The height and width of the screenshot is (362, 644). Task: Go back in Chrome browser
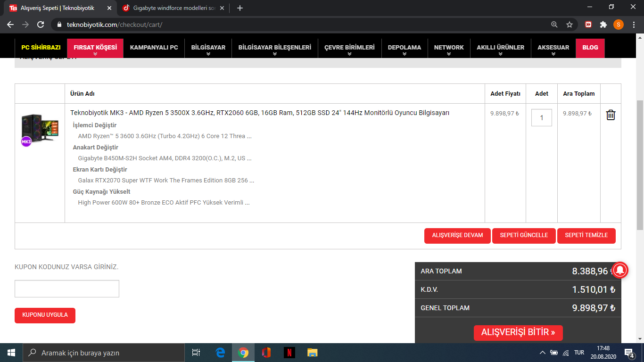click(x=10, y=25)
